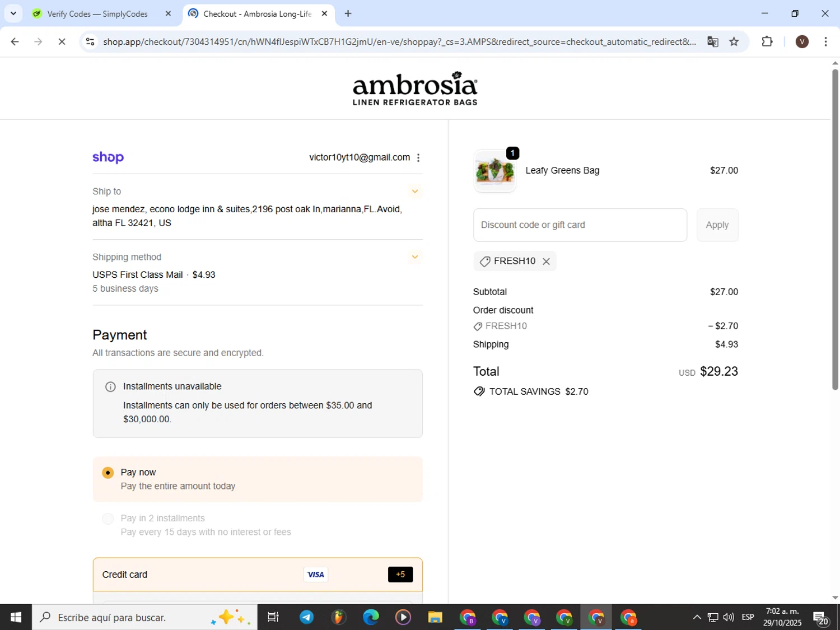Stop loading the page
The width and height of the screenshot is (840, 630).
click(62, 41)
